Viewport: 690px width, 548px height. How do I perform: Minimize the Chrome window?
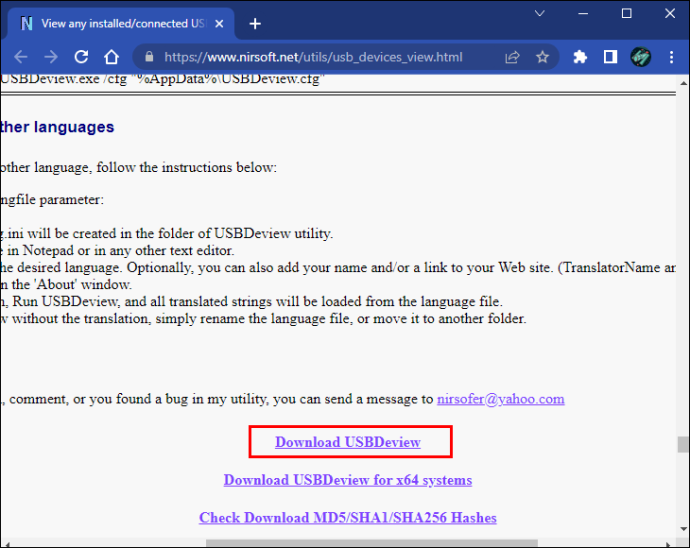(x=583, y=14)
